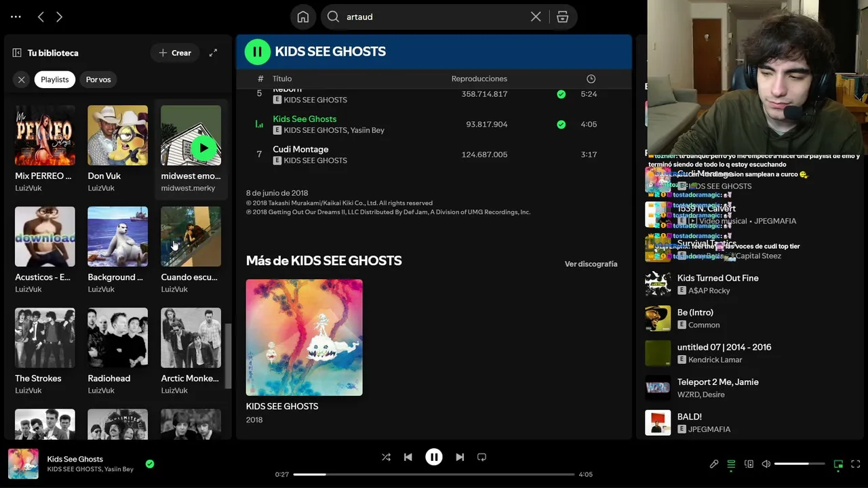
Task: Open Más de KIDS SEE GHOSTS heading
Action: [x=324, y=261]
